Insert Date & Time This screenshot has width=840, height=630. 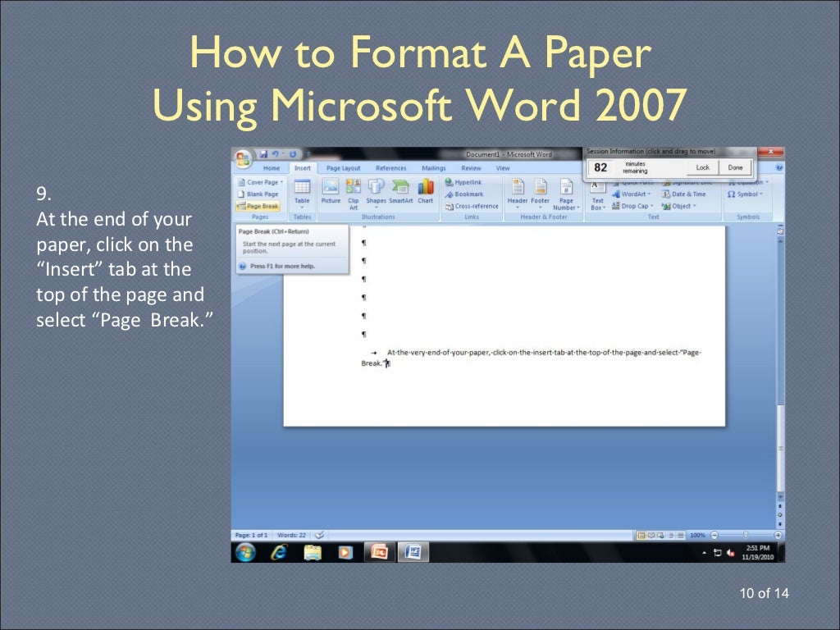pos(684,194)
